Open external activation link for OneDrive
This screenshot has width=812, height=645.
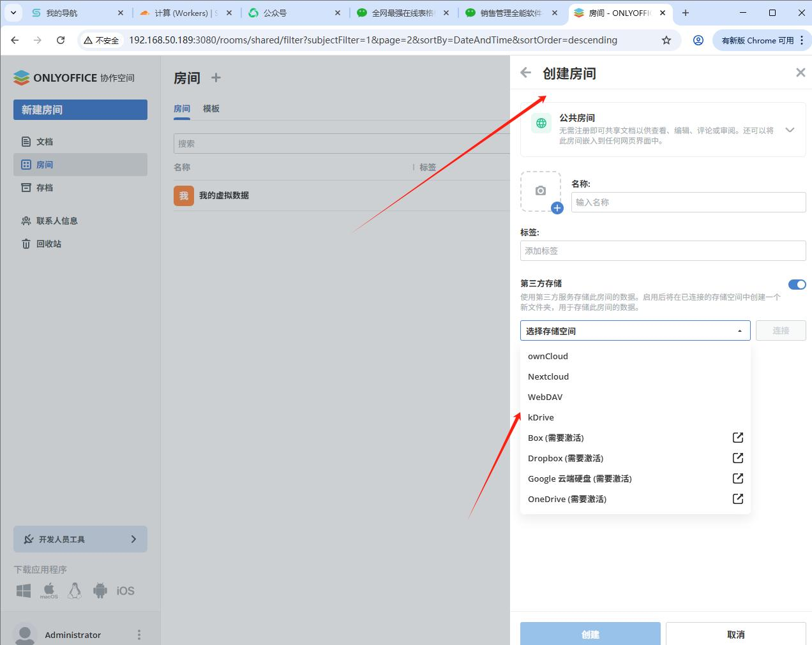738,499
